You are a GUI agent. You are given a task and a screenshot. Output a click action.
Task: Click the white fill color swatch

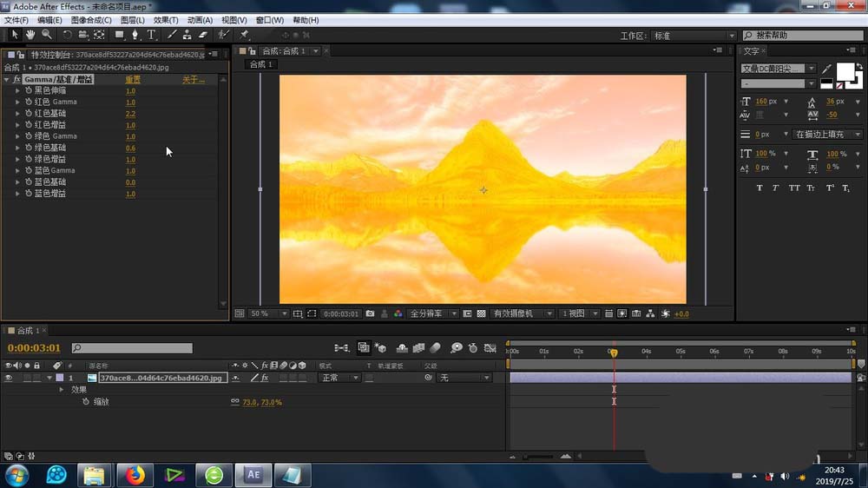tap(845, 70)
